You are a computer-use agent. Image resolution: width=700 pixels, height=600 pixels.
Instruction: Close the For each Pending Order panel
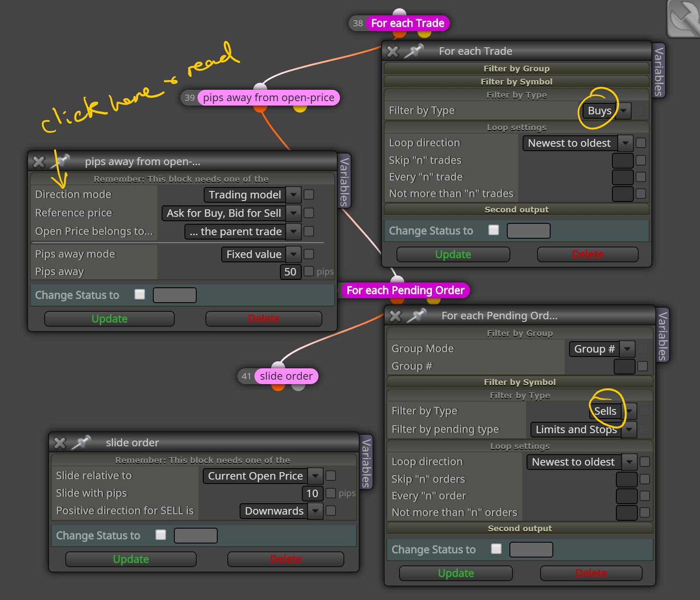396,316
